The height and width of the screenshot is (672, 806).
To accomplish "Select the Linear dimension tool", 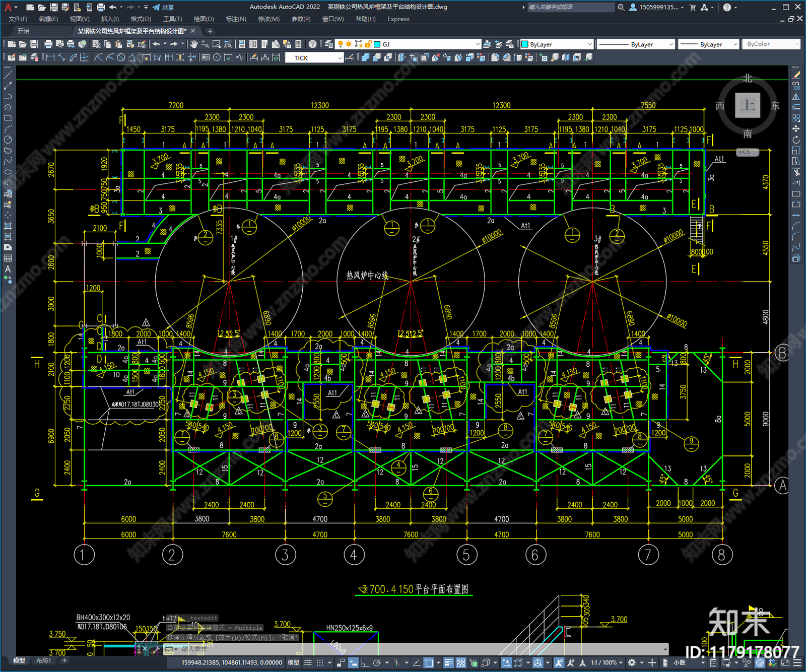I will coord(50,57).
